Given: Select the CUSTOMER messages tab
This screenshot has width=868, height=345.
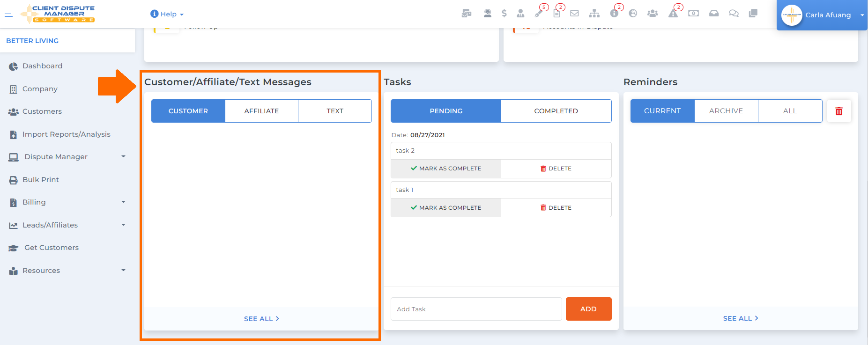Looking at the screenshot, I should click(x=188, y=111).
